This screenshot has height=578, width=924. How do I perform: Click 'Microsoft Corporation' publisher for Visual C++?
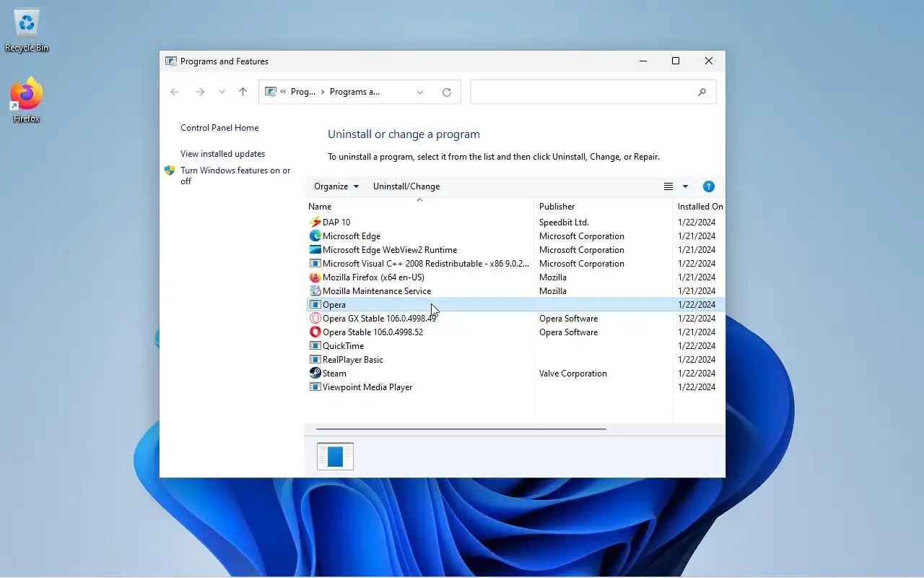582,264
